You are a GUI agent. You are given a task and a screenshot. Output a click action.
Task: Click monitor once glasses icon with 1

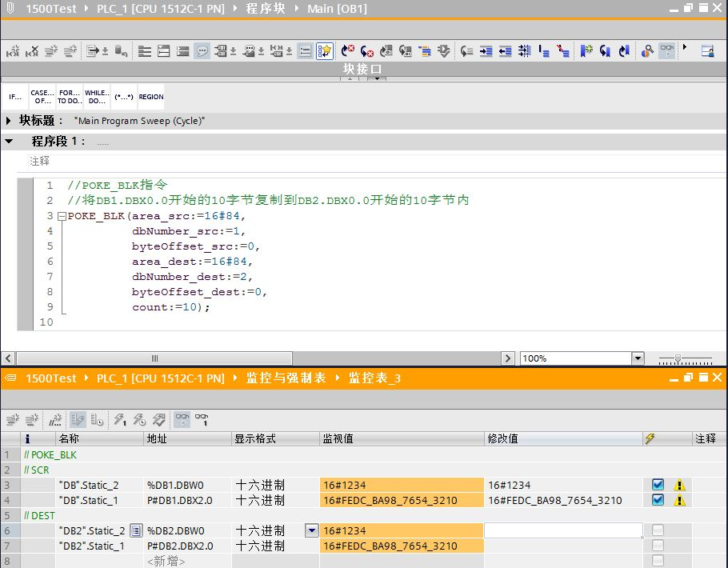202,420
